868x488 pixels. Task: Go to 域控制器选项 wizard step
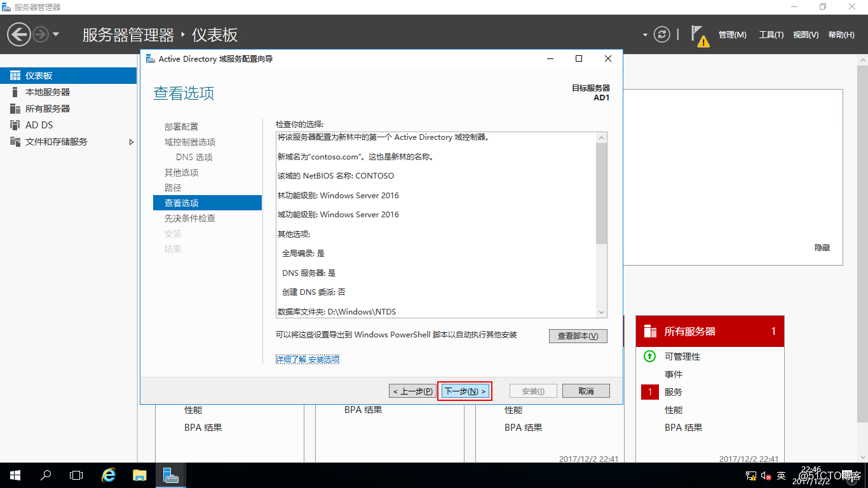[190, 142]
